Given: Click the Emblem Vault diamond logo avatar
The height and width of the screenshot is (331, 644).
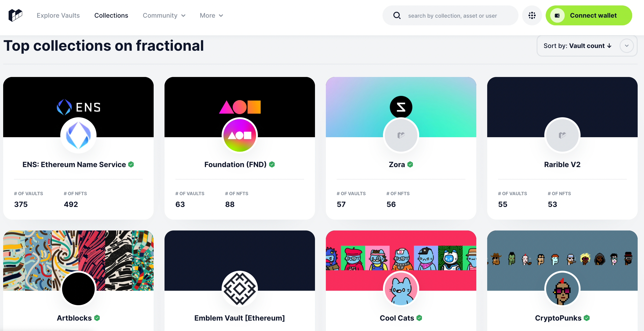Looking at the screenshot, I should tap(240, 289).
